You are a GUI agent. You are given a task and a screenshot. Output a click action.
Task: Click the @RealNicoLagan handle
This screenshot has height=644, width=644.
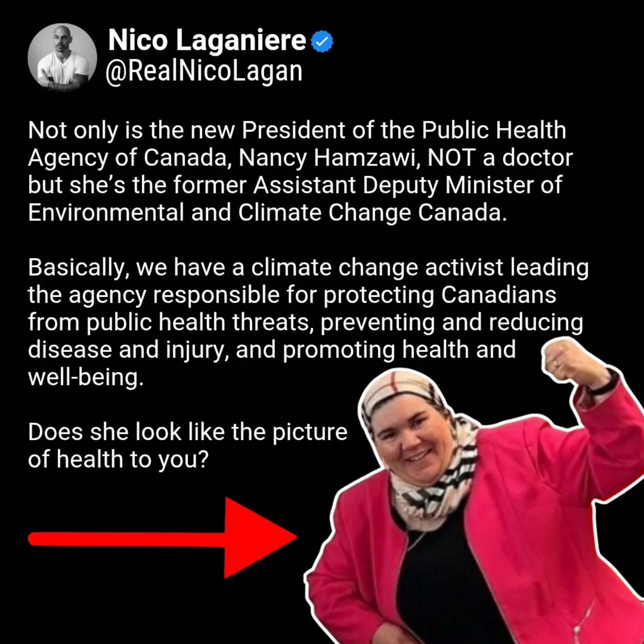204,72
